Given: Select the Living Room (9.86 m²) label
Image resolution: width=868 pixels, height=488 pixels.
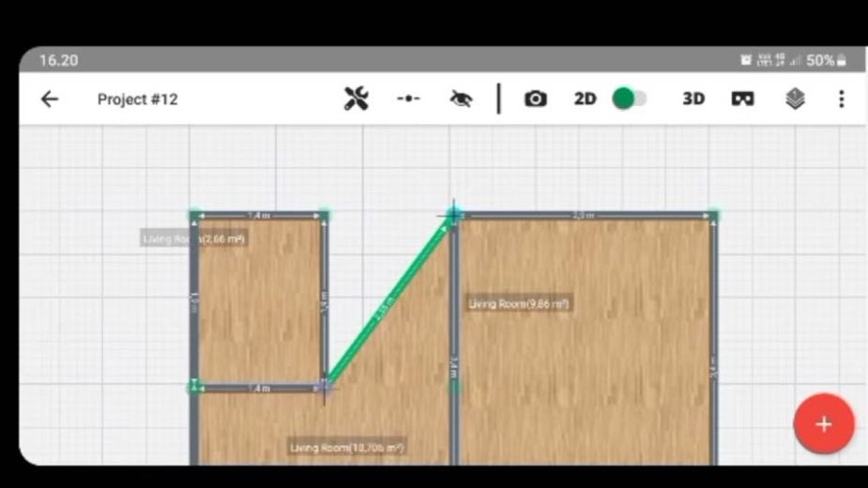Looking at the screenshot, I should [x=518, y=303].
